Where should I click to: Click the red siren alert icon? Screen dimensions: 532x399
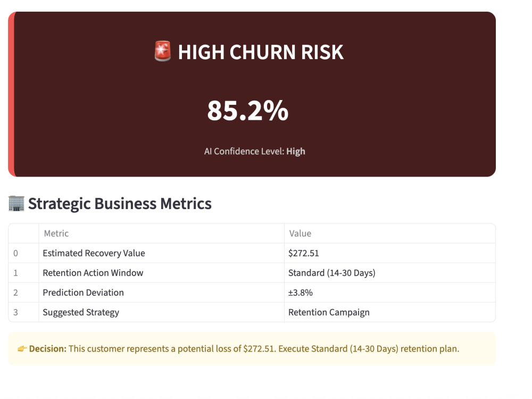162,51
